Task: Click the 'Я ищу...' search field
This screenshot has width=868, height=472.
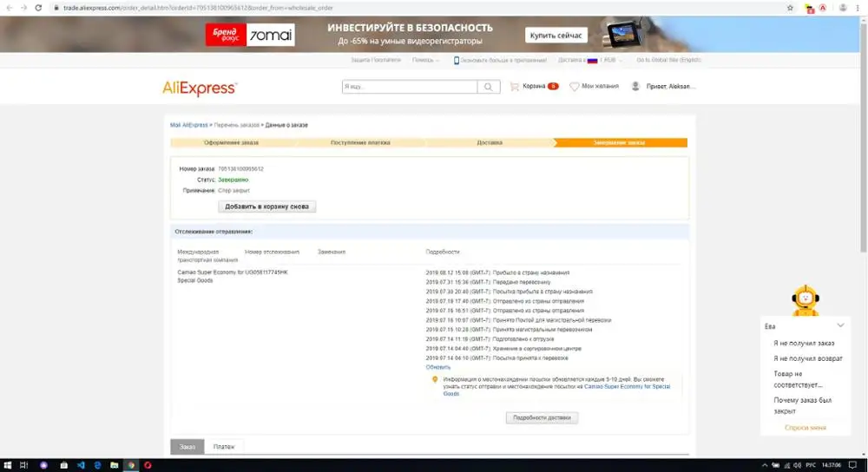Action: tap(410, 87)
